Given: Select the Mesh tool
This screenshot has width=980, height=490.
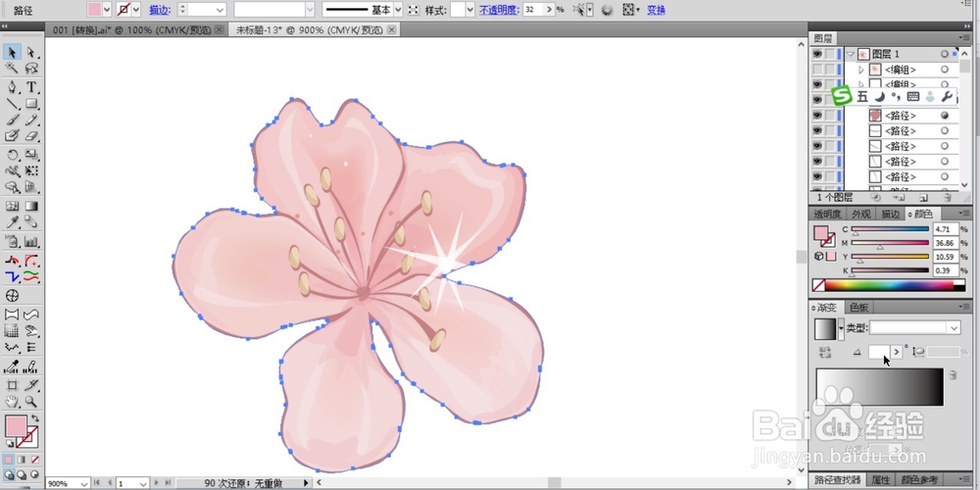Looking at the screenshot, I should [x=12, y=206].
